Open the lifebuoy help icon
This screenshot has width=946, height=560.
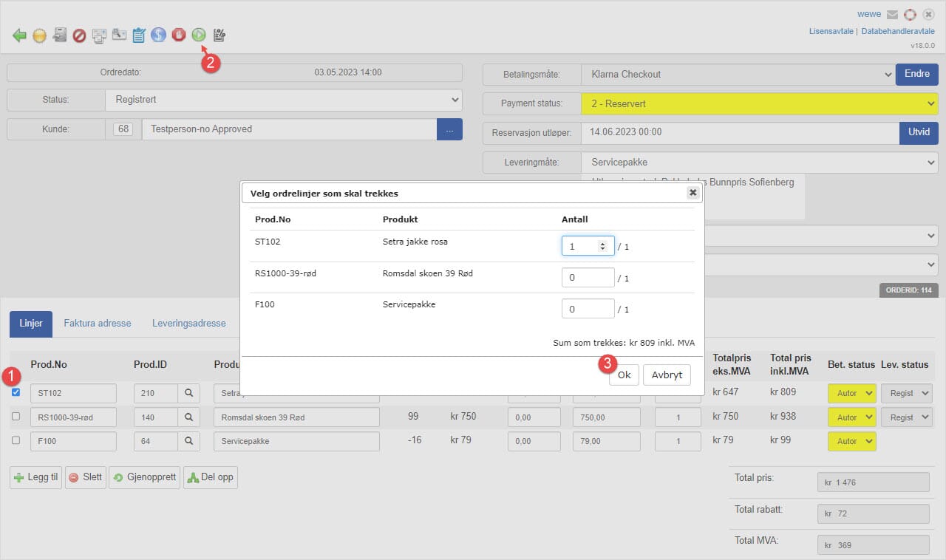[910, 15]
